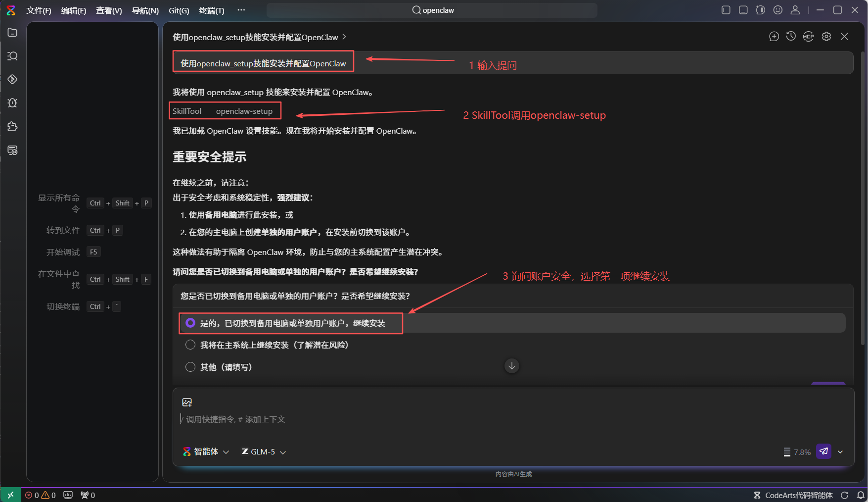This screenshot has width=868, height=502.
Task: Click the 在文件中查找 shortcut hint
Action: pos(94,279)
